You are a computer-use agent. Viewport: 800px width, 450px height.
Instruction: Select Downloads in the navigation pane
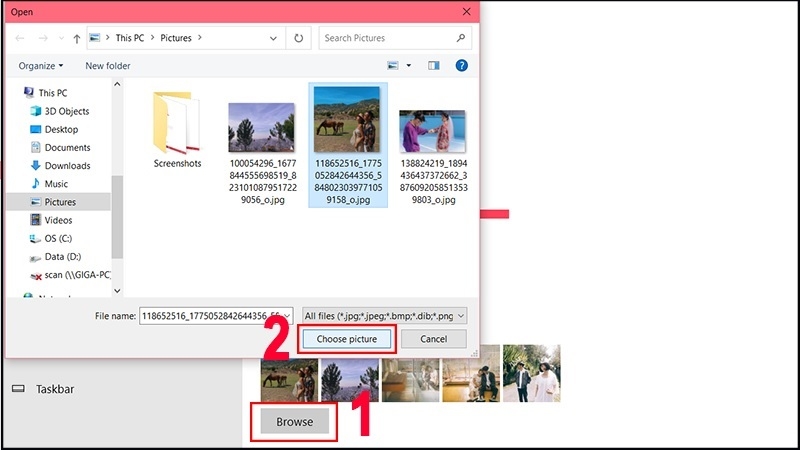click(x=67, y=165)
